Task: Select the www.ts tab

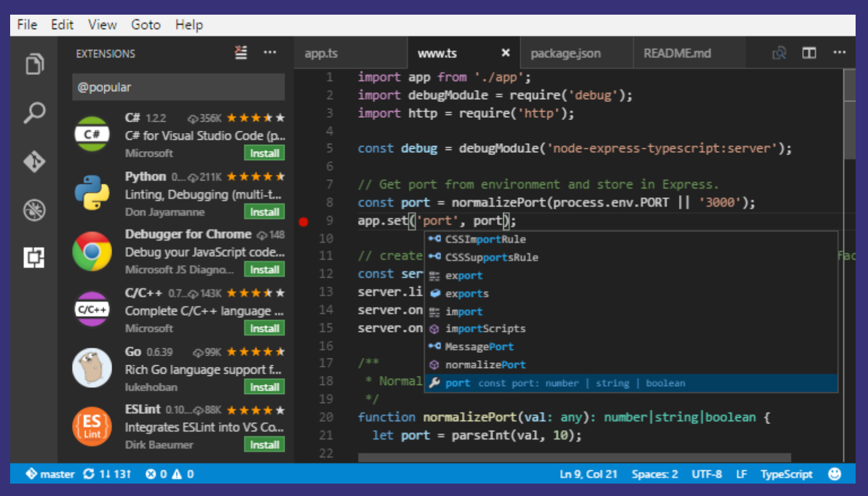Action: click(x=437, y=54)
